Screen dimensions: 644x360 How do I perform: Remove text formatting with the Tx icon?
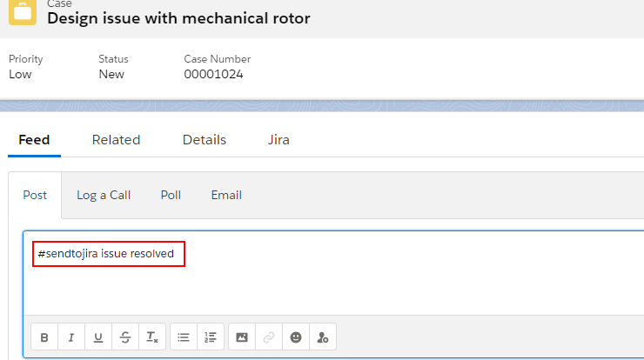click(152, 337)
